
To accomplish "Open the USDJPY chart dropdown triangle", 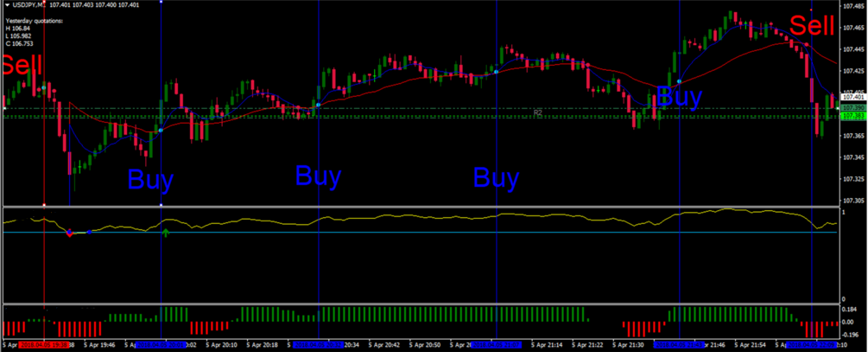I will 7,4.
